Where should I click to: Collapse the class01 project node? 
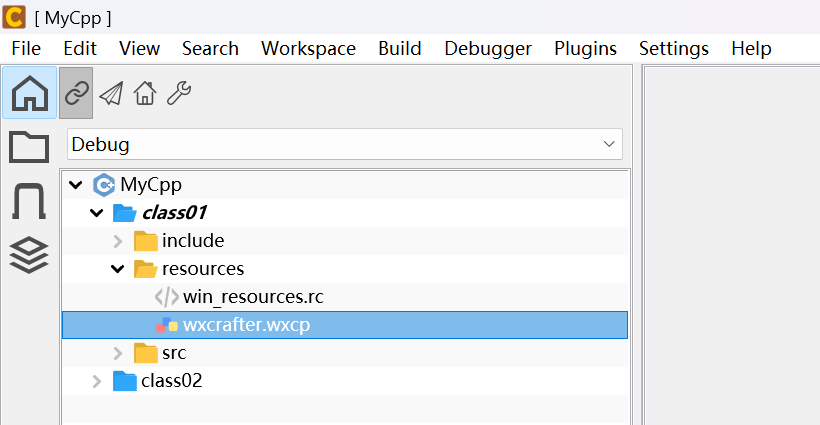[97, 213]
